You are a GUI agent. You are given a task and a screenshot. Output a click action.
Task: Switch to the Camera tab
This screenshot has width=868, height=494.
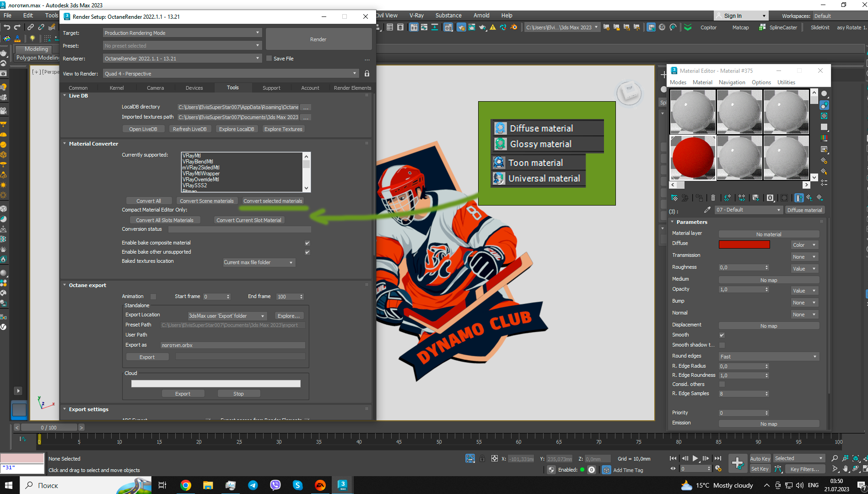point(155,88)
